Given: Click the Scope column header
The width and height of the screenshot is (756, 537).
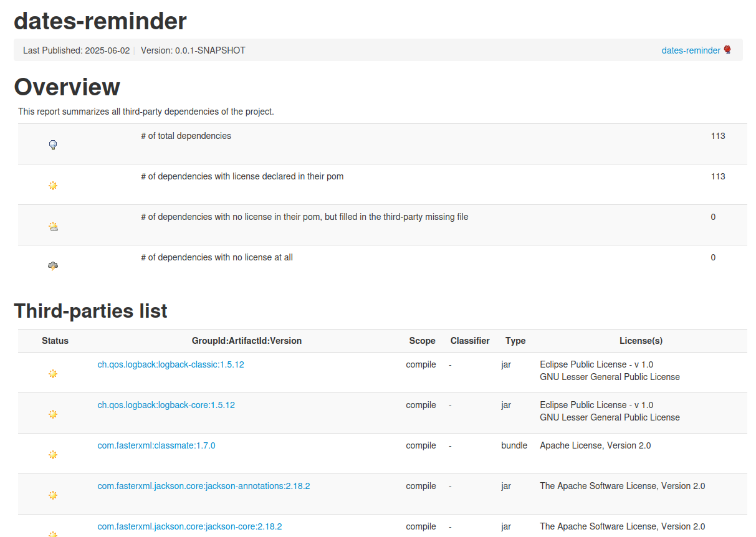Looking at the screenshot, I should [x=422, y=341].
